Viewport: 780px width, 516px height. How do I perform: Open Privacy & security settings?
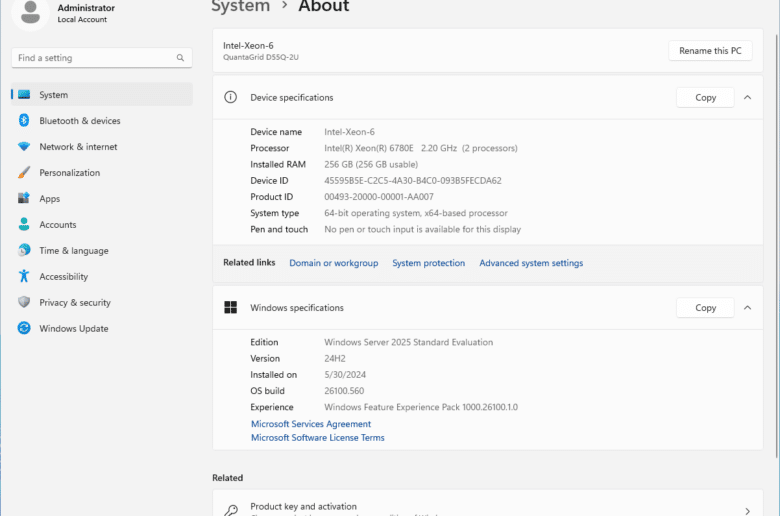[x=102, y=302]
